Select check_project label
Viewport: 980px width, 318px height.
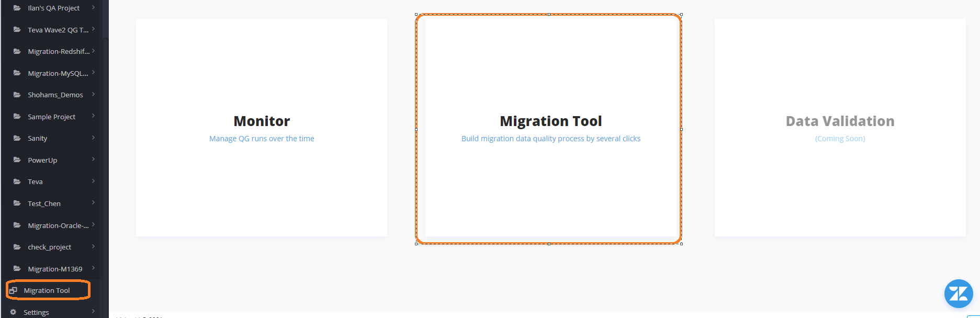tap(49, 247)
